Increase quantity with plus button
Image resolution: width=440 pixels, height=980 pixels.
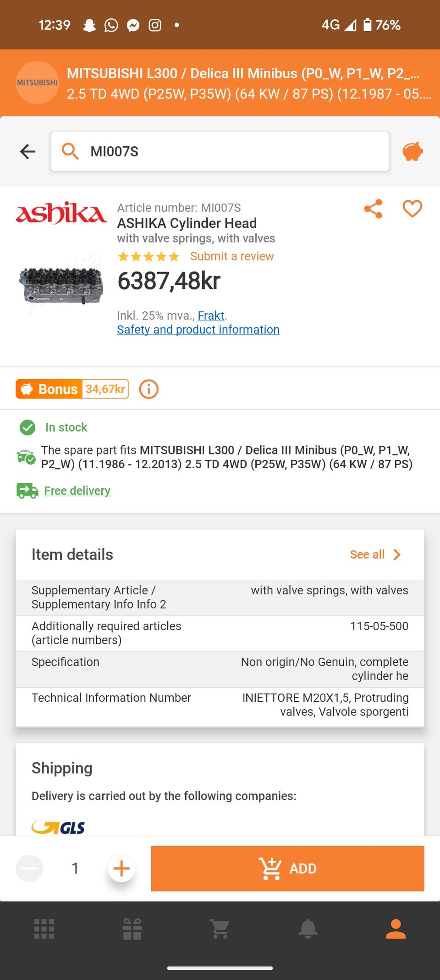(121, 868)
